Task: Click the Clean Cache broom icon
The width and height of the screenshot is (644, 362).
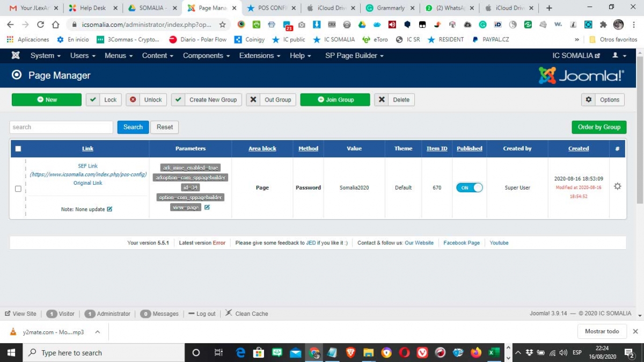Action: click(229, 313)
